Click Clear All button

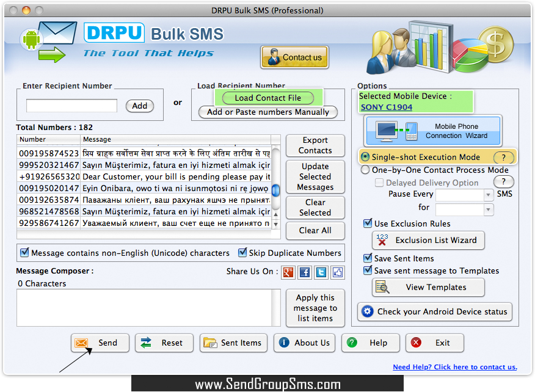315,231
